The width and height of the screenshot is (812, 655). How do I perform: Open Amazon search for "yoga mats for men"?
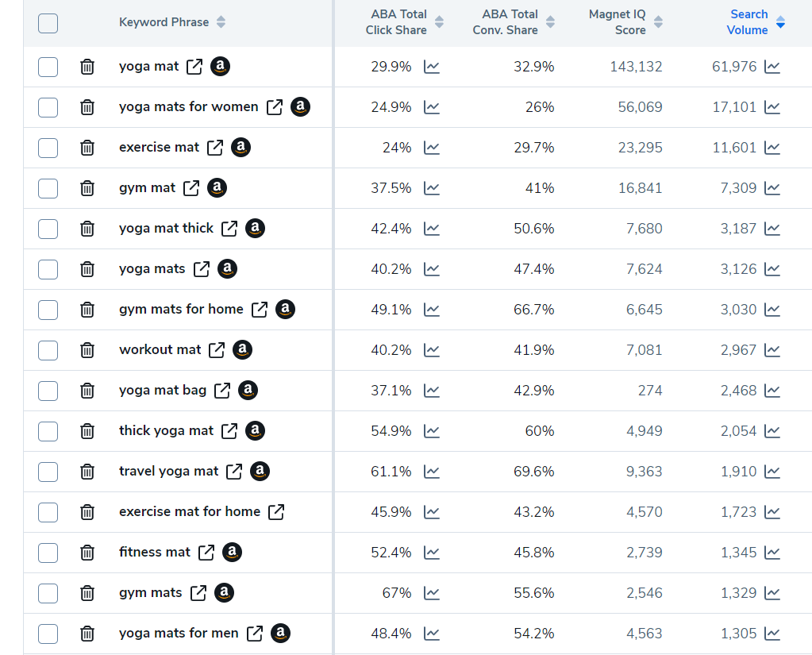click(x=280, y=634)
